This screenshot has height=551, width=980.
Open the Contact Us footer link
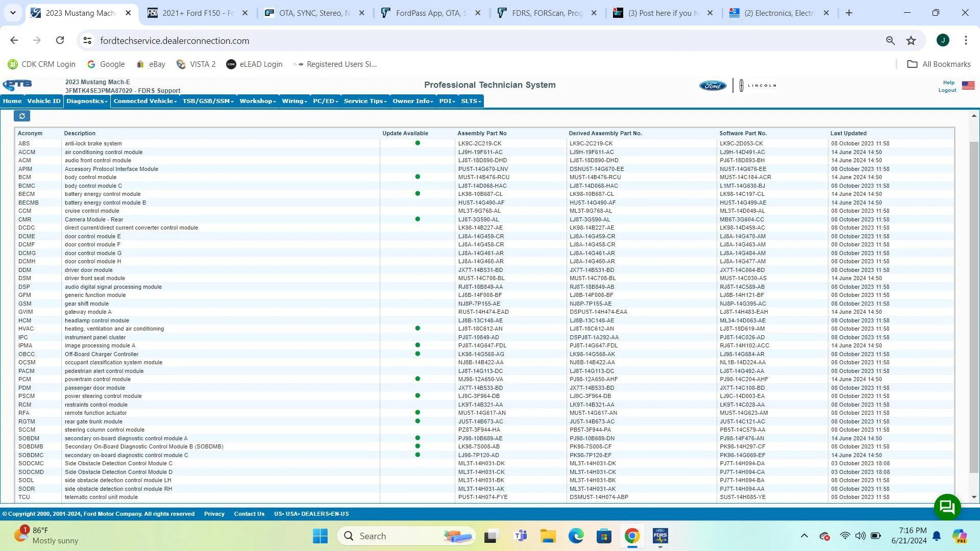[x=249, y=514]
